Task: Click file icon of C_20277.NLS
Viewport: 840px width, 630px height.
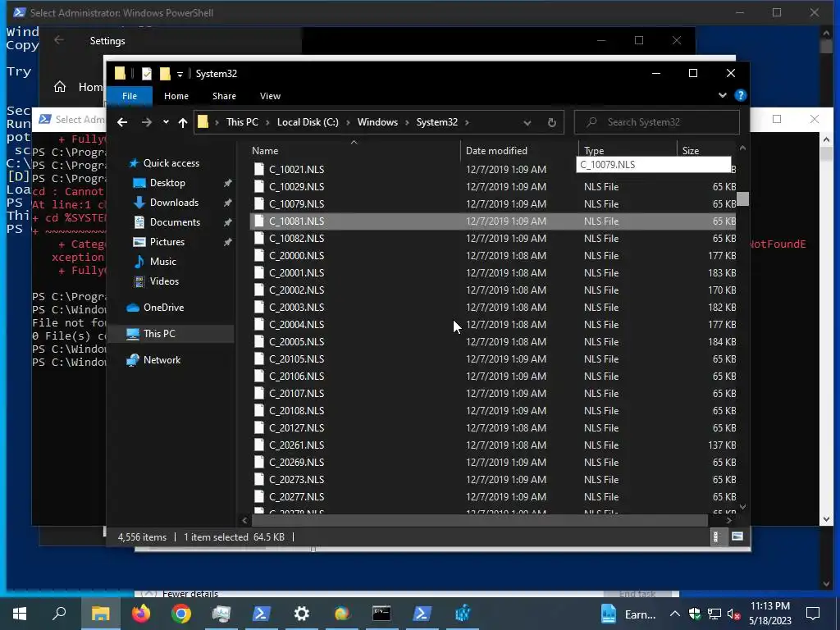Action: coord(258,496)
